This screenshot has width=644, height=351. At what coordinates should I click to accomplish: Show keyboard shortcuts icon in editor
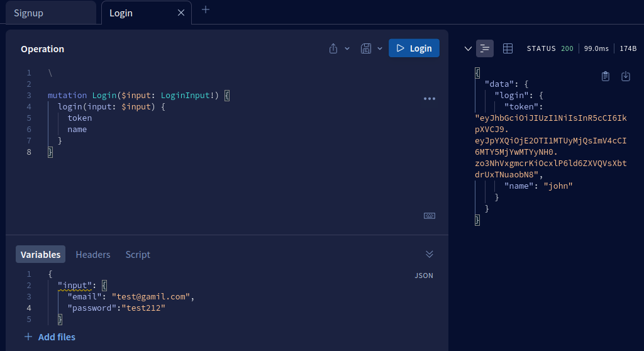tap(429, 216)
